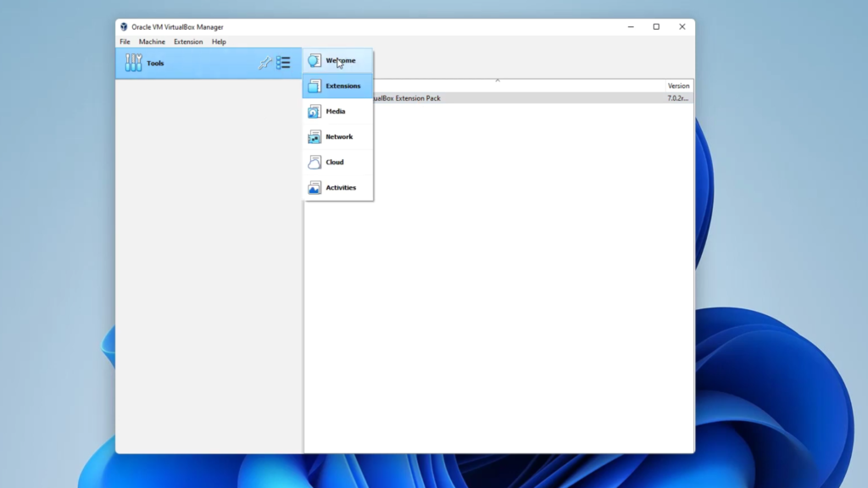
Task: Click the Media disk icon
Action: click(x=314, y=111)
